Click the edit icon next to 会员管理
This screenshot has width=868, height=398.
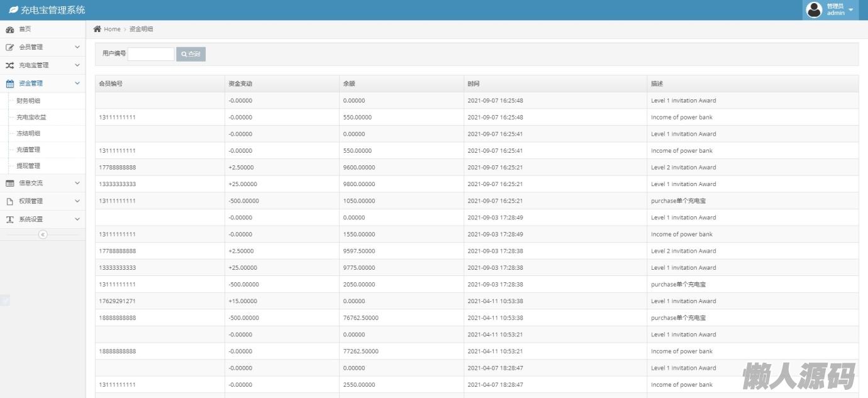[10, 47]
